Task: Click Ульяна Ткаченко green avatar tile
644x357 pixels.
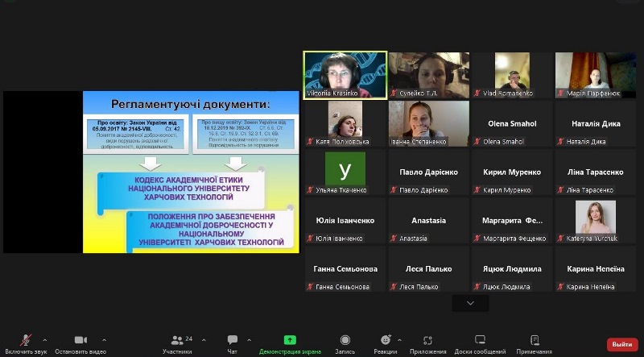Action: coord(345,172)
